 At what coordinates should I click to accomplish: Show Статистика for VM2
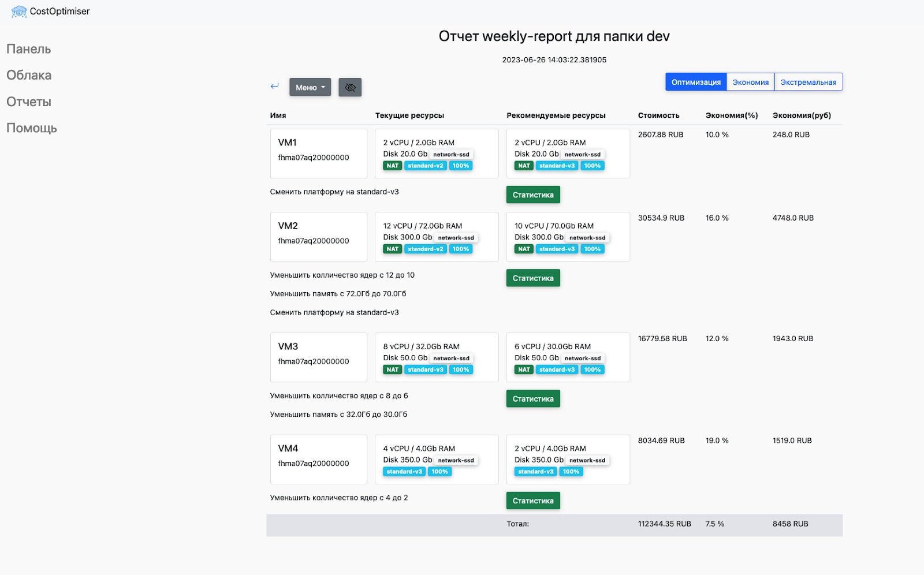pos(533,278)
